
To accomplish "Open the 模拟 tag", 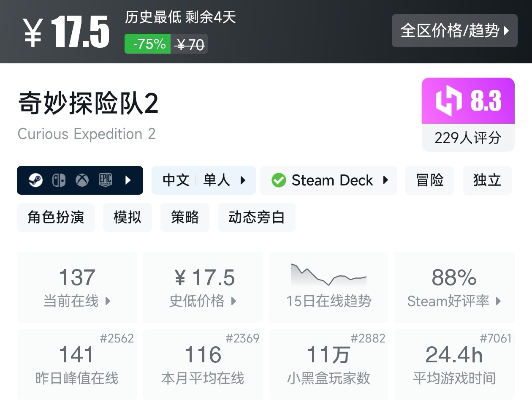I will point(127,217).
